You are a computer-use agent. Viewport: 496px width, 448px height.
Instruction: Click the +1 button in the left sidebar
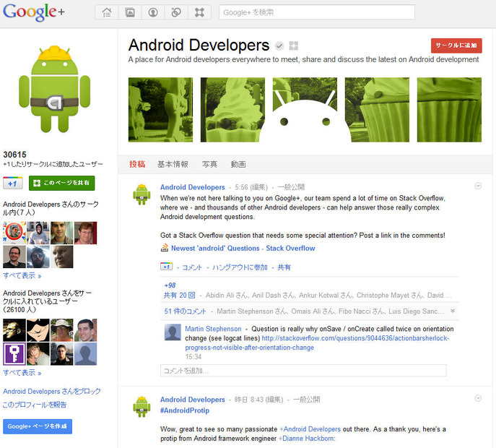click(x=13, y=184)
